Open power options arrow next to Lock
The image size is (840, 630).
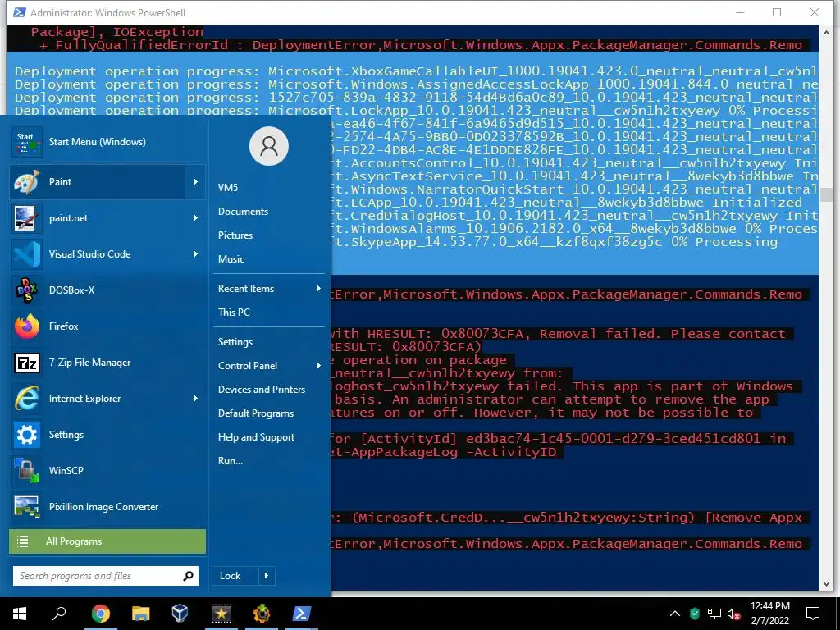click(x=267, y=576)
